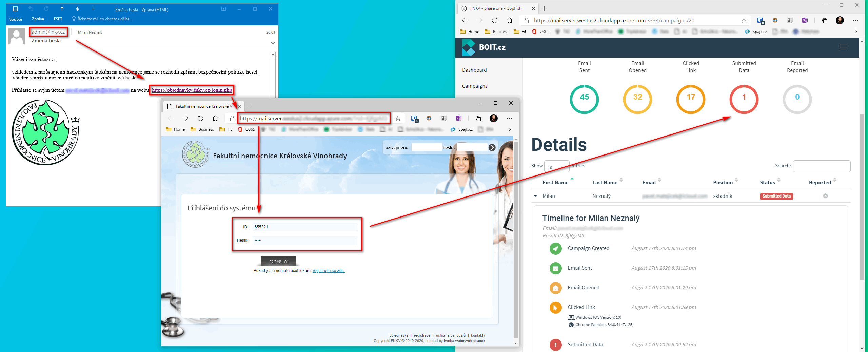Open Fit favorites folder in front browser

[226, 129]
